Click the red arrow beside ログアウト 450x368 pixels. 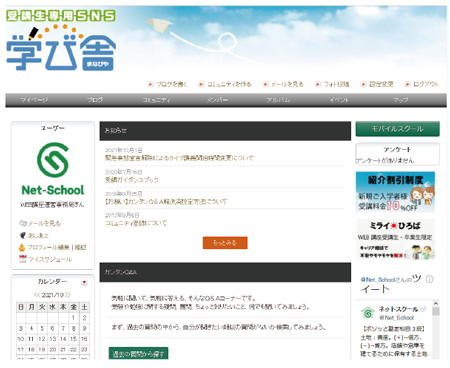coord(407,84)
